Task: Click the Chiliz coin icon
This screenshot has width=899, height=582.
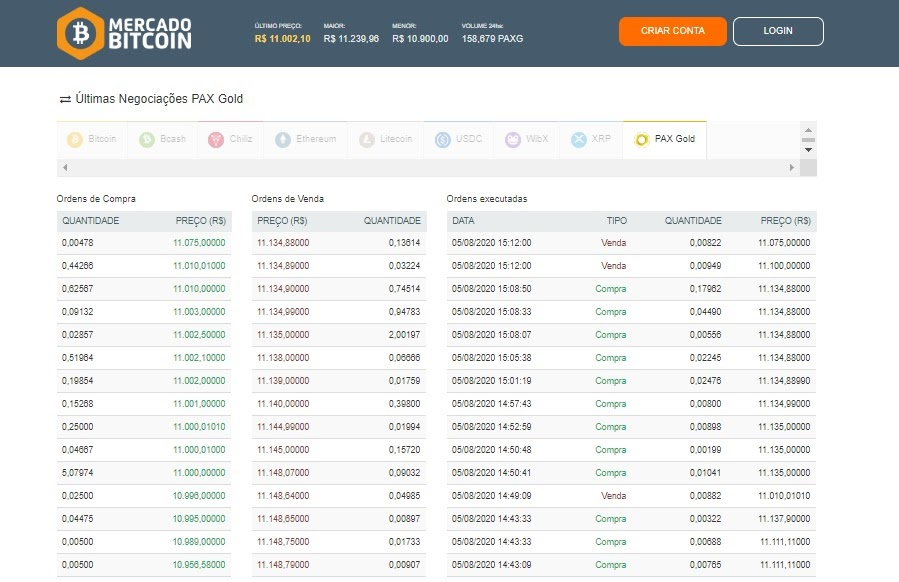Action: [216, 139]
